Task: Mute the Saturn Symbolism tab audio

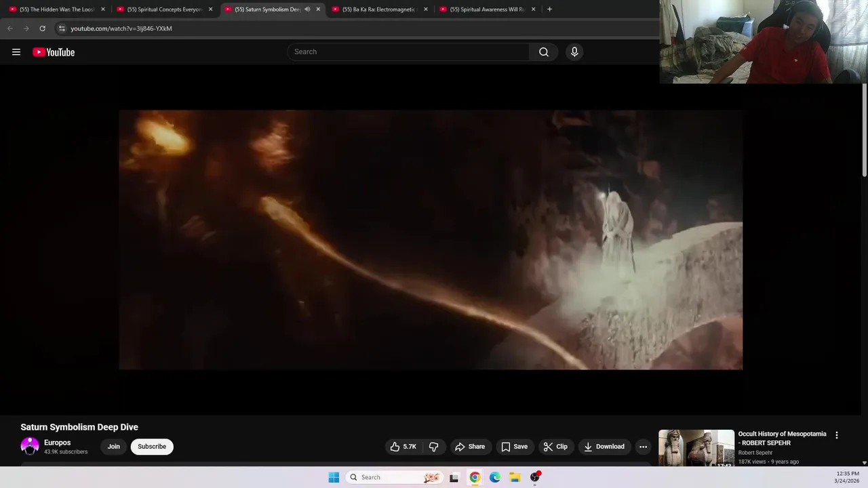Action: click(307, 9)
